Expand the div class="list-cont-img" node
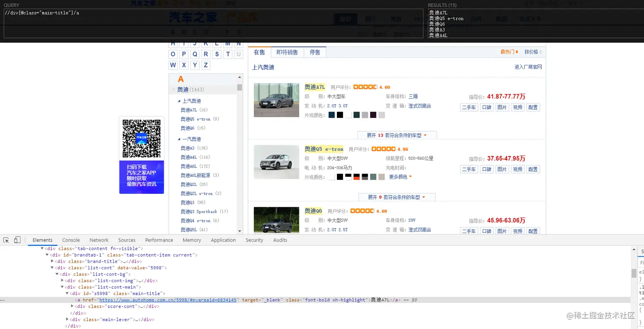This screenshot has width=644, height=329. (62, 280)
